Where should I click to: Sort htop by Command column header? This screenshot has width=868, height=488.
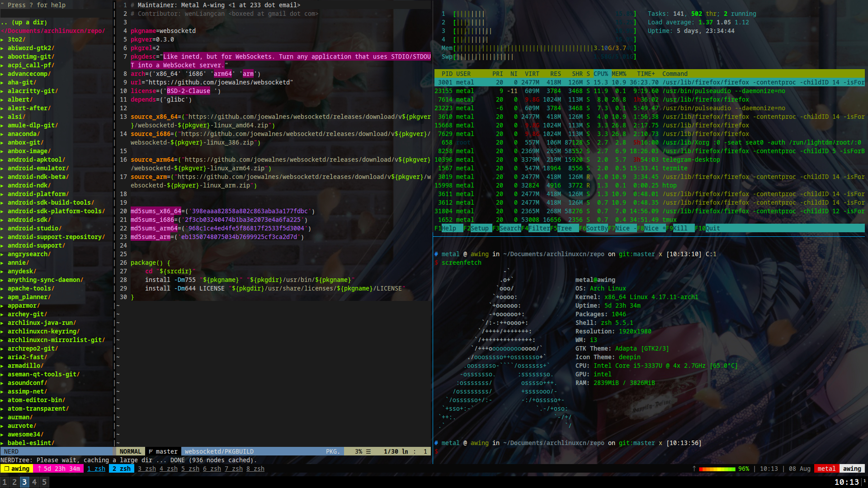(675, 74)
